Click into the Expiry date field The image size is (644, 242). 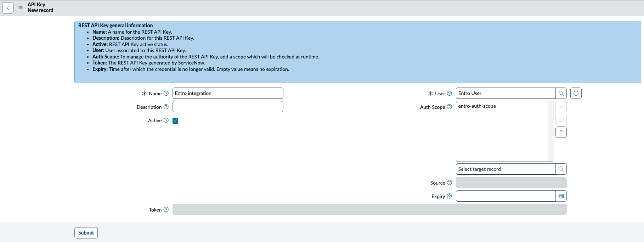coord(505,196)
